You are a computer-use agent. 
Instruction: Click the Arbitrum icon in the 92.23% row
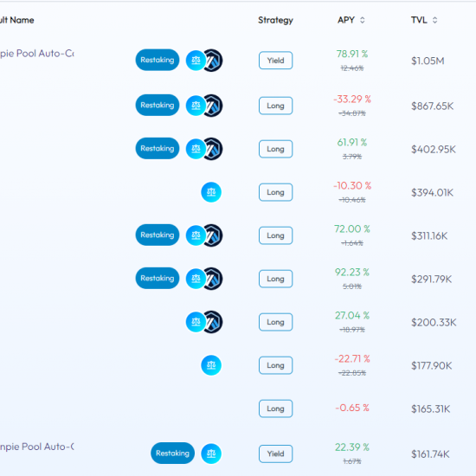pos(213,279)
